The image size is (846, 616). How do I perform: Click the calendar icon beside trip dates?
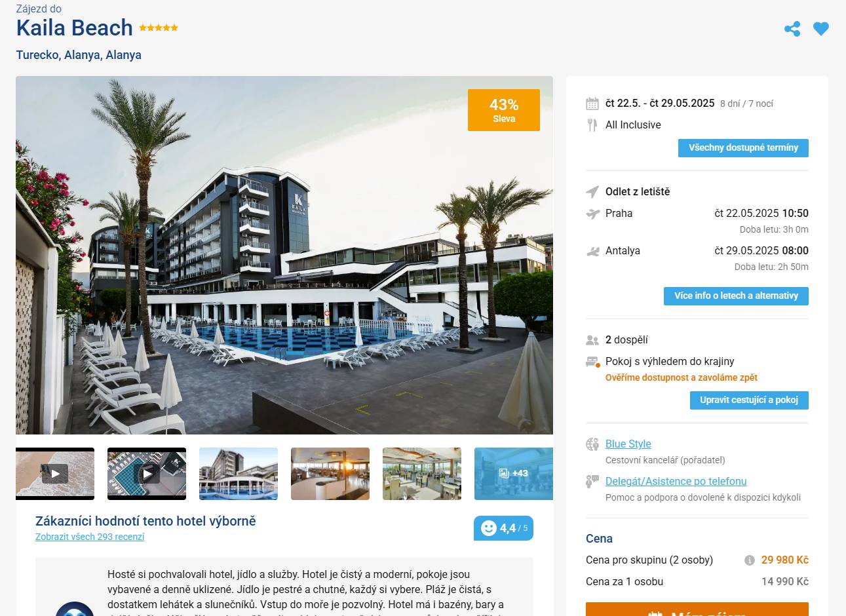(592, 104)
